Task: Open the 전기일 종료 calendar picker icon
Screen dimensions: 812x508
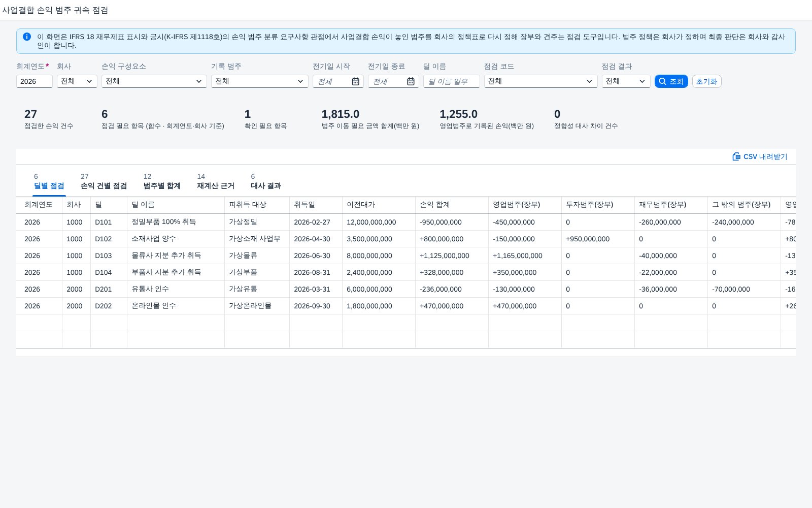Action: 411,81
